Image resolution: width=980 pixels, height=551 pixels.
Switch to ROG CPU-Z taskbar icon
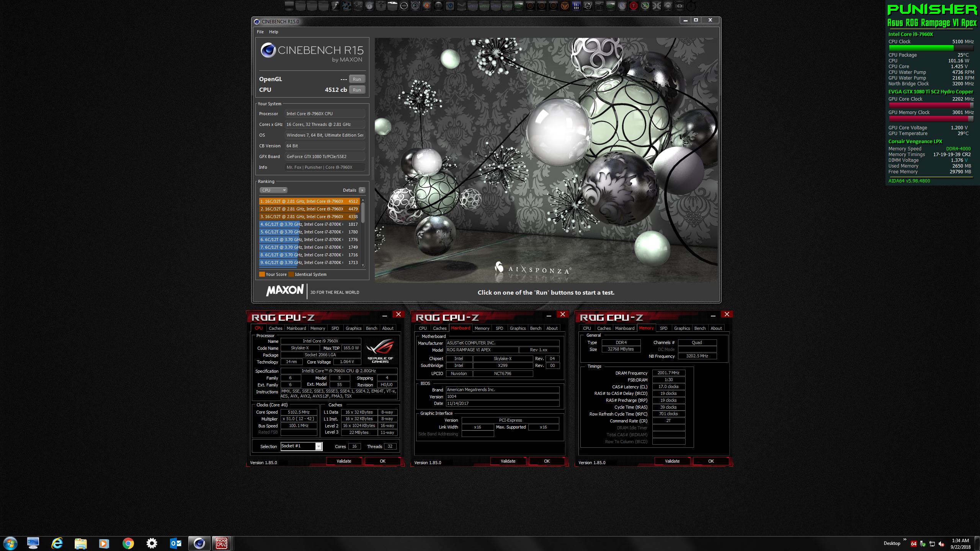click(222, 543)
